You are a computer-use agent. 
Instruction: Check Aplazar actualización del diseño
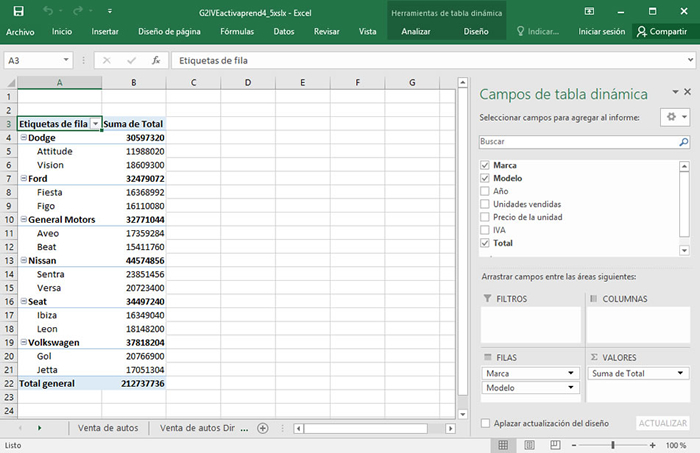point(485,423)
